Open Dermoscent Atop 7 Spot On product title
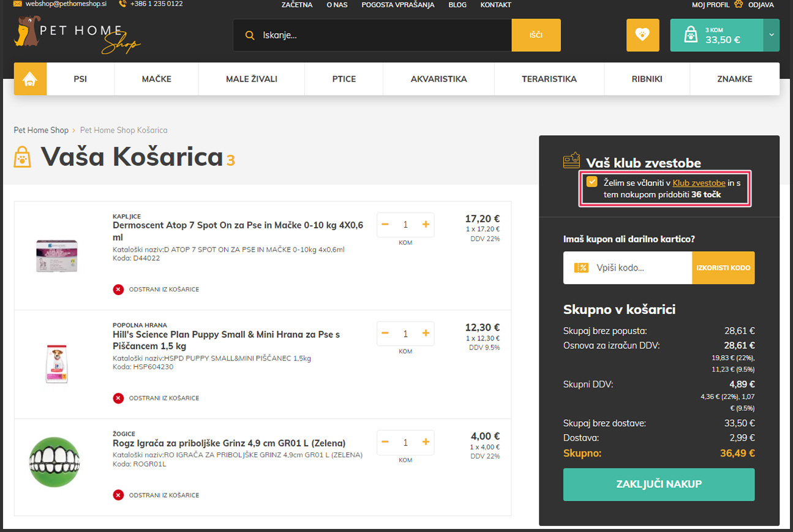Viewport: 793px width, 532px height. [x=238, y=231]
